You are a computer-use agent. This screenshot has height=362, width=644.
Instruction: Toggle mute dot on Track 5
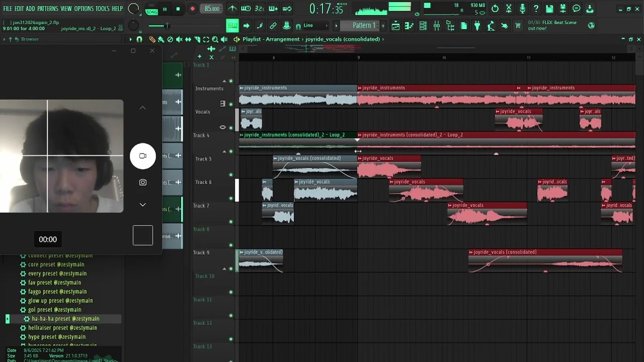[231, 175]
